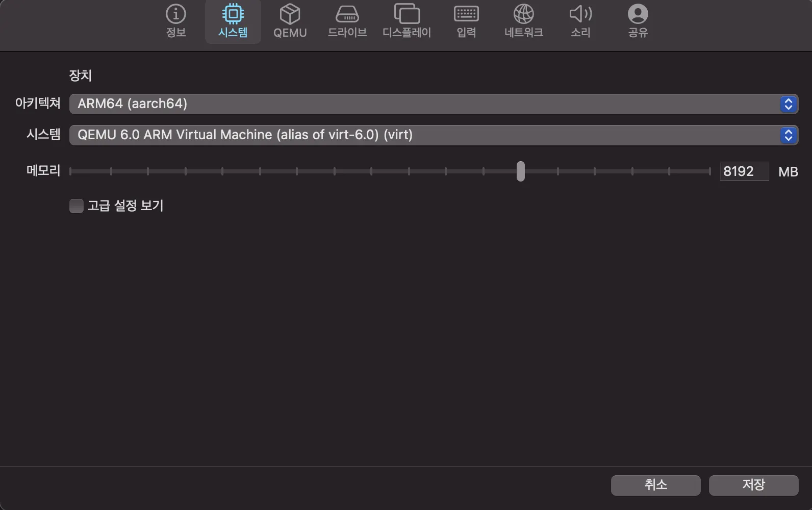Switch to the 입력 (Input) keyboard icon tab
The image size is (812, 510).
click(x=466, y=14)
